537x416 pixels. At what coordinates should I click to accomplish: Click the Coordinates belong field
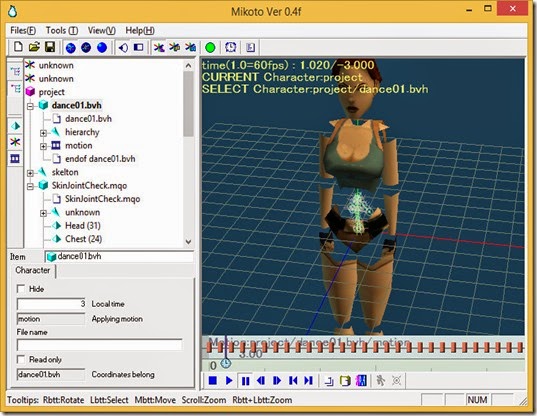[x=51, y=374]
